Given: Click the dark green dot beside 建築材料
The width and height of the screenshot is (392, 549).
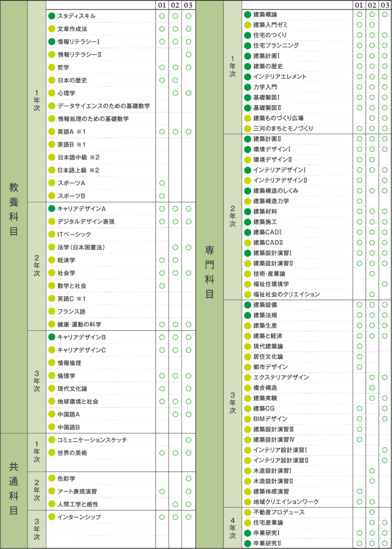Looking at the screenshot, I should coord(247,212).
